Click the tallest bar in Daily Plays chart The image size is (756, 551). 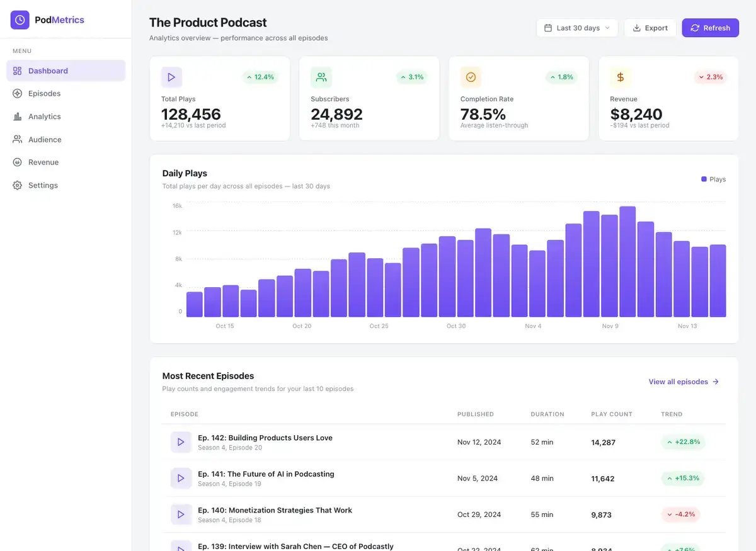(x=627, y=261)
